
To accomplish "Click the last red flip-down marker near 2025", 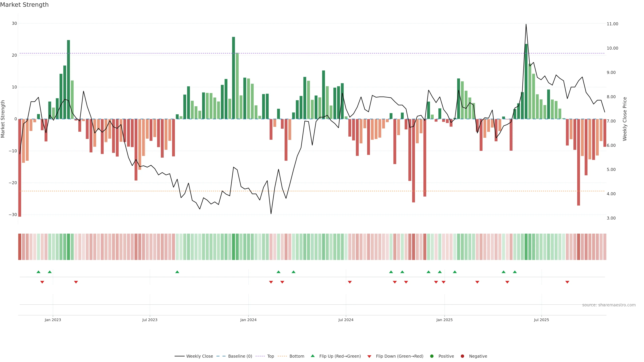I will pyautogui.click(x=567, y=282).
